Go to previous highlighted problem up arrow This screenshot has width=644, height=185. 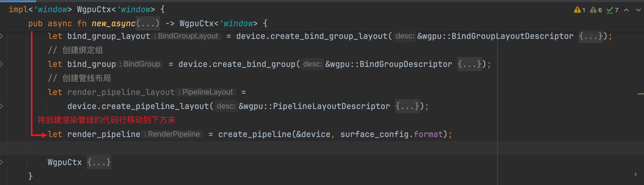pos(626,10)
